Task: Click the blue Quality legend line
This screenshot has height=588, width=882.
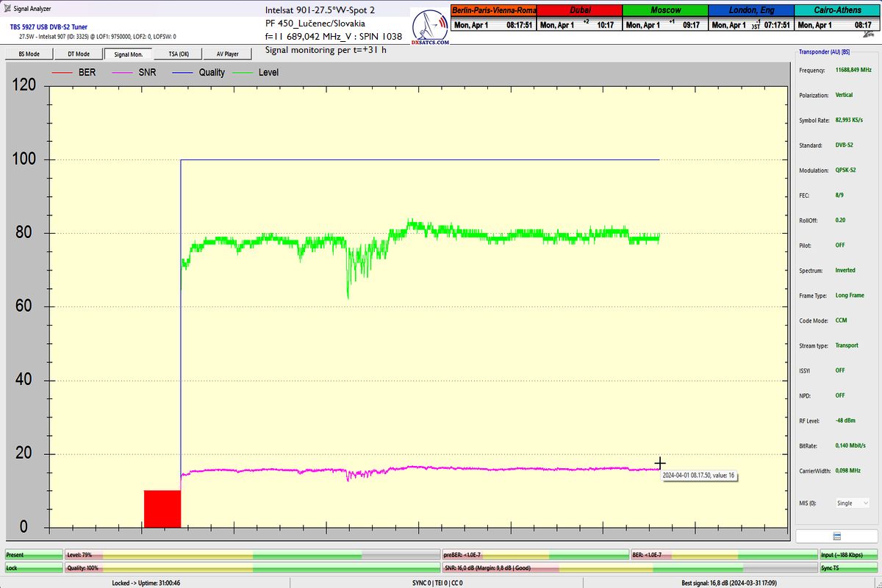Action: [x=184, y=73]
